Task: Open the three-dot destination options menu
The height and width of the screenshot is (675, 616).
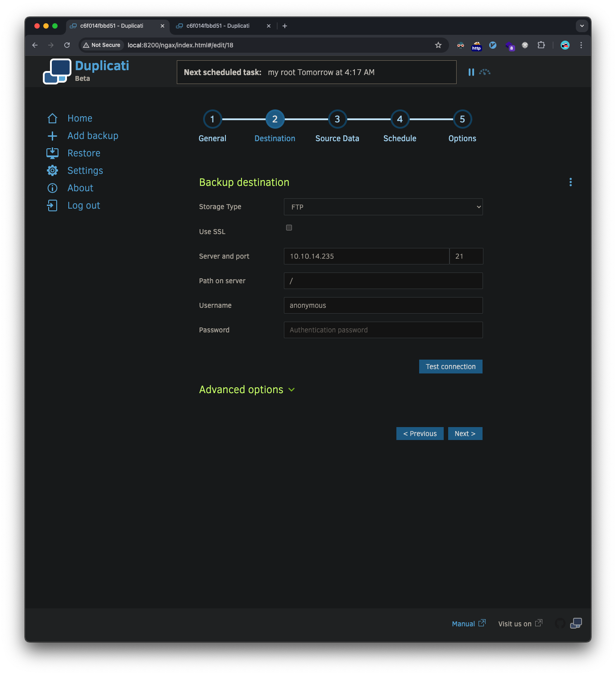Action: pyautogui.click(x=570, y=182)
